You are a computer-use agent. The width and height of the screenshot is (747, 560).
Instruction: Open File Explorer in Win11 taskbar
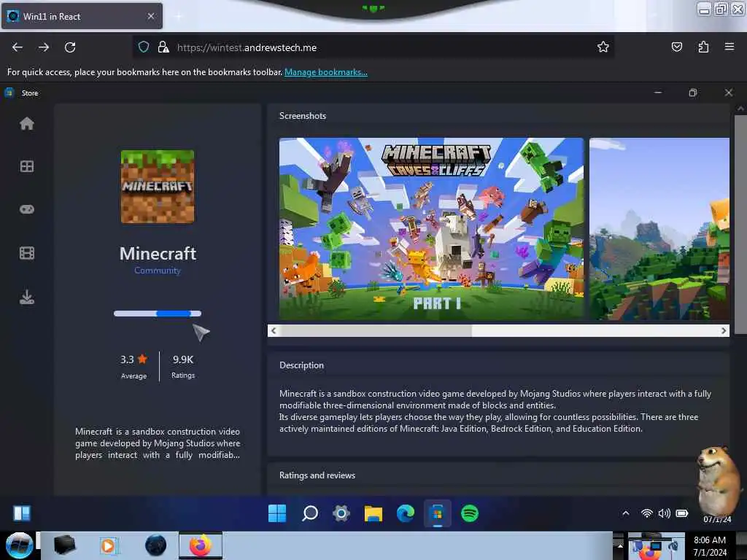(373, 513)
